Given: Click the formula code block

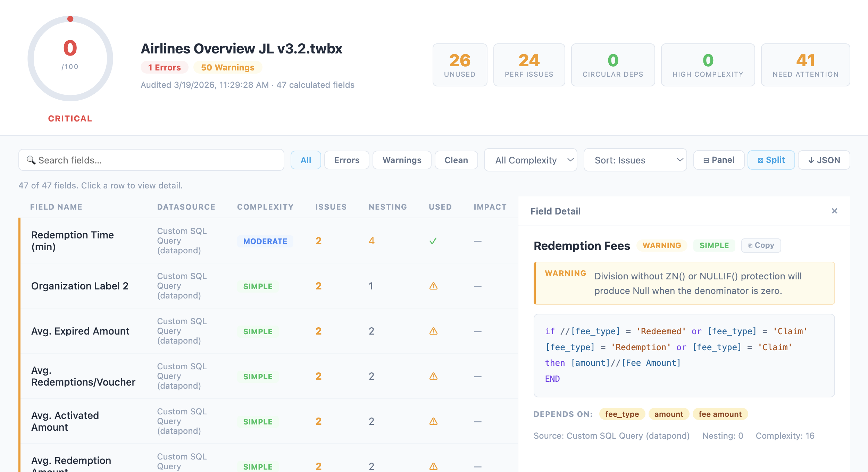Looking at the screenshot, I should point(684,355).
